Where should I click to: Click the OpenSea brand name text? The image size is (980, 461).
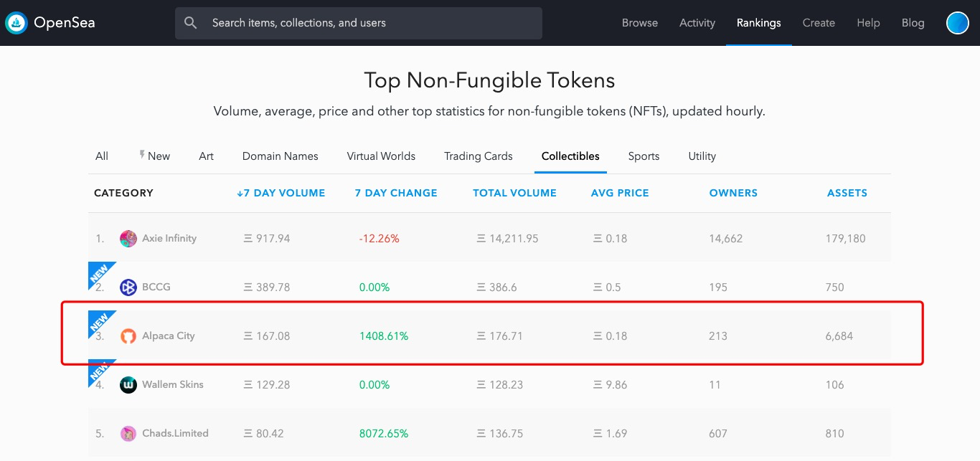65,23
